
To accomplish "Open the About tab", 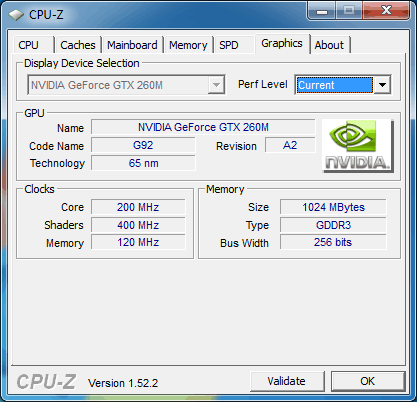I will [x=329, y=45].
